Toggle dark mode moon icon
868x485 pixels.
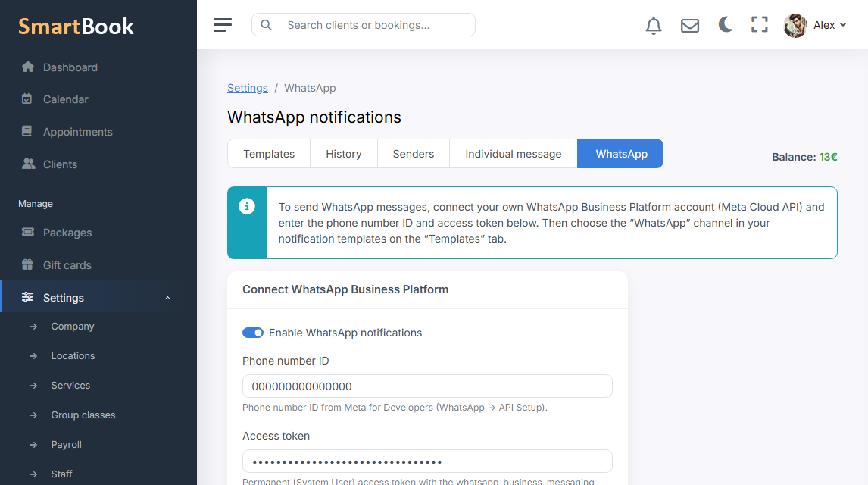click(725, 24)
